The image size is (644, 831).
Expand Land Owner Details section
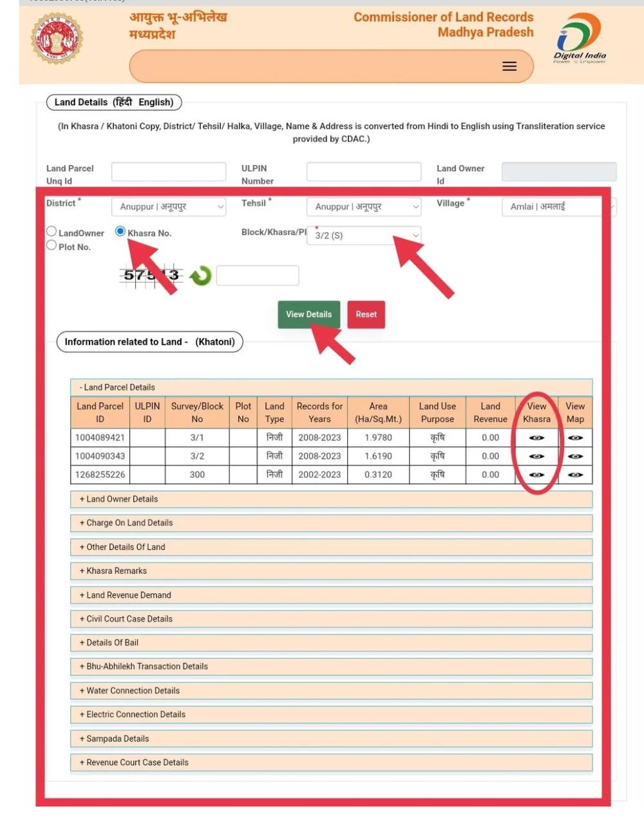331,499
